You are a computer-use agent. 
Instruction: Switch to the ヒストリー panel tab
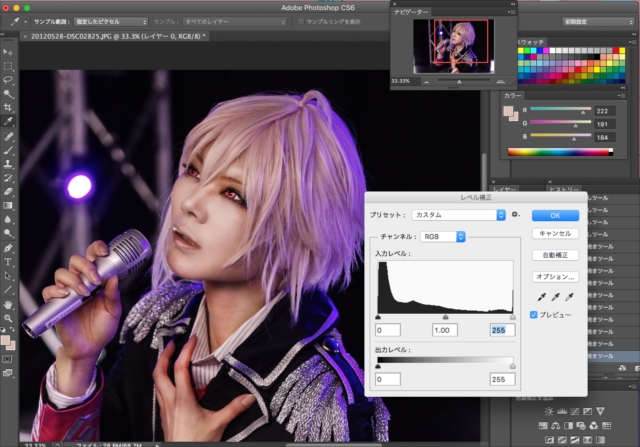pos(563,189)
